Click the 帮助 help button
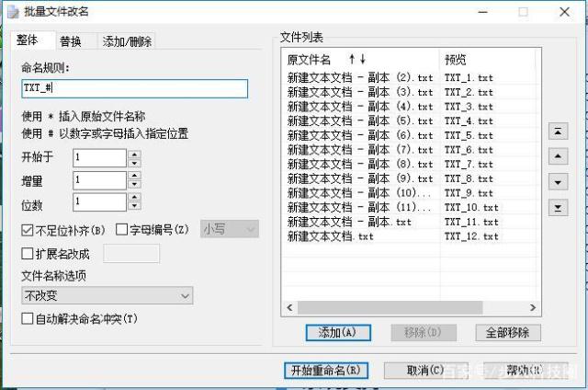Viewport: 588px width, 390px height. pyautogui.click(x=525, y=371)
